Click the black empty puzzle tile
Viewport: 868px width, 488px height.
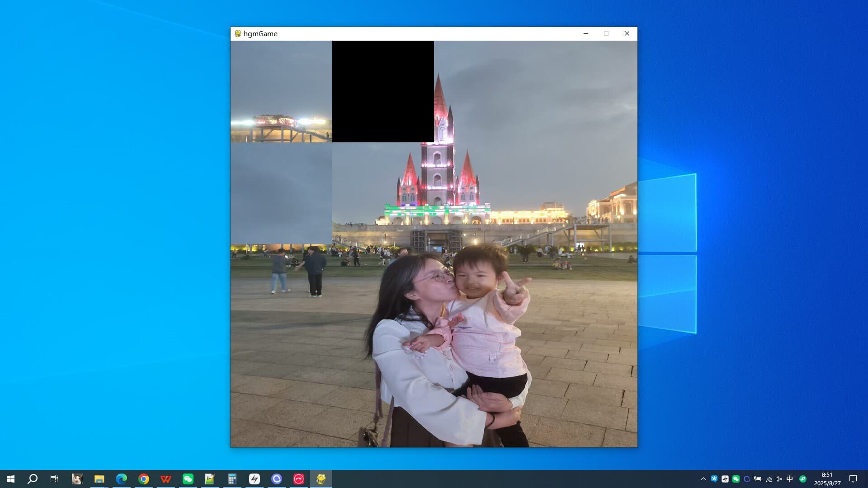point(383,91)
